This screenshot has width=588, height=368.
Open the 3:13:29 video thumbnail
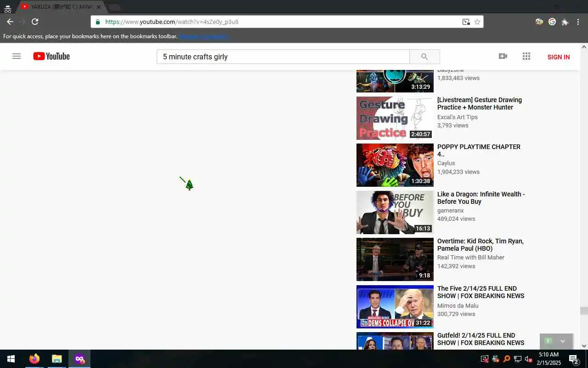click(395, 81)
